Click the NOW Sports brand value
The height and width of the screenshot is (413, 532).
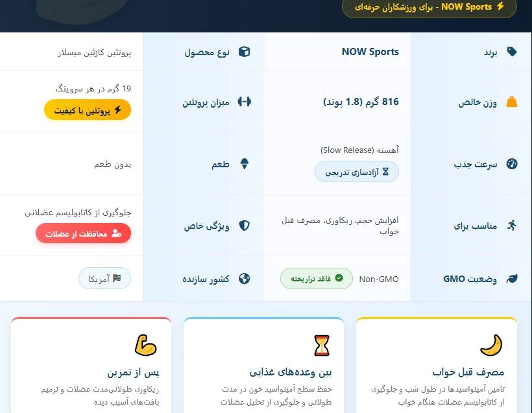point(370,52)
